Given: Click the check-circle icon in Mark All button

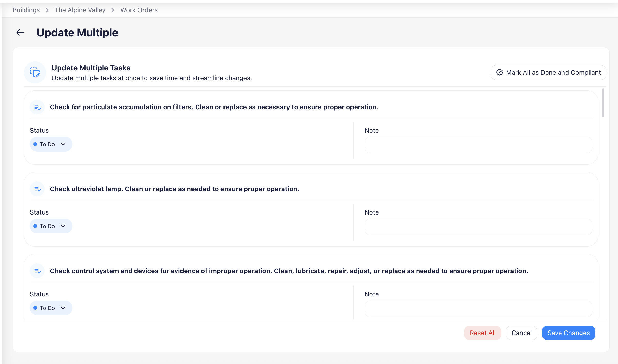Looking at the screenshot, I should click(x=499, y=72).
